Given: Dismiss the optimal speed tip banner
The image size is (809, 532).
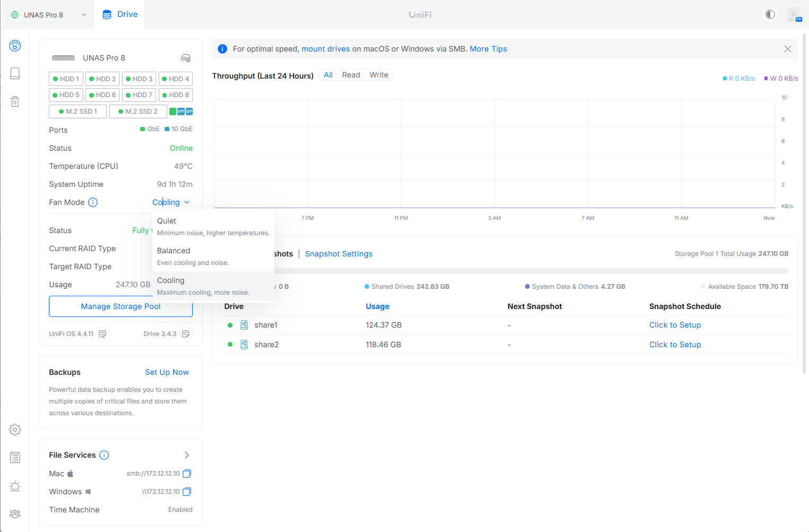Looking at the screenshot, I should click(x=788, y=49).
